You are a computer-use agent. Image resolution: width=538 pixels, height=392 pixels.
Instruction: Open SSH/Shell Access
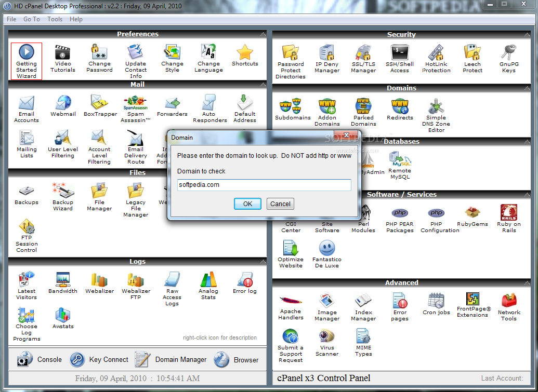[x=400, y=59]
